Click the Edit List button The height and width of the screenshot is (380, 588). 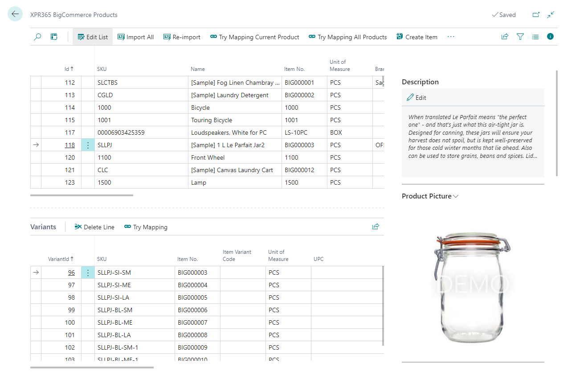(x=93, y=37)
